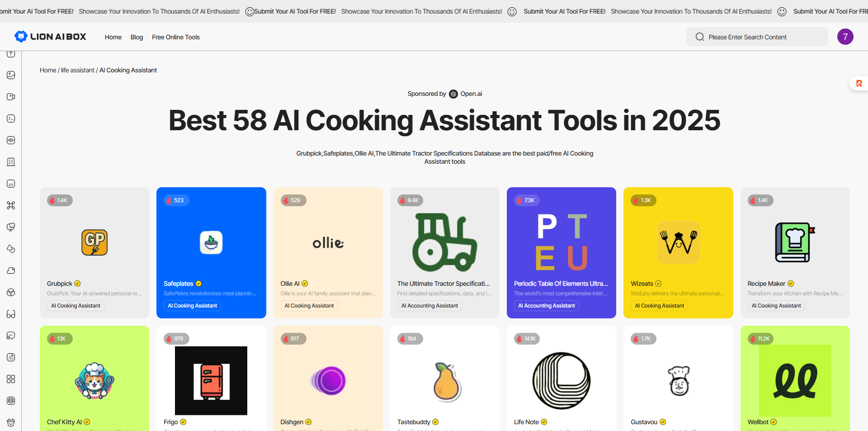Click the Tastebuddy pear logo

point(447,382)
